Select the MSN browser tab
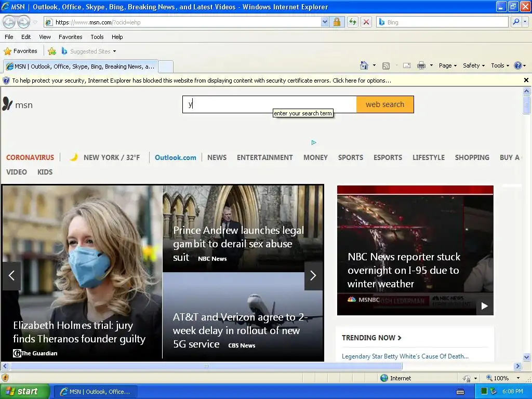This screenshot has height=399, width=532. [81, 66]
